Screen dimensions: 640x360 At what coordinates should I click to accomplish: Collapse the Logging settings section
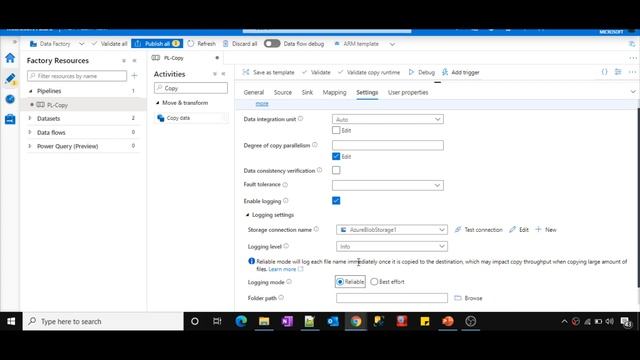(x=247, y=215)
